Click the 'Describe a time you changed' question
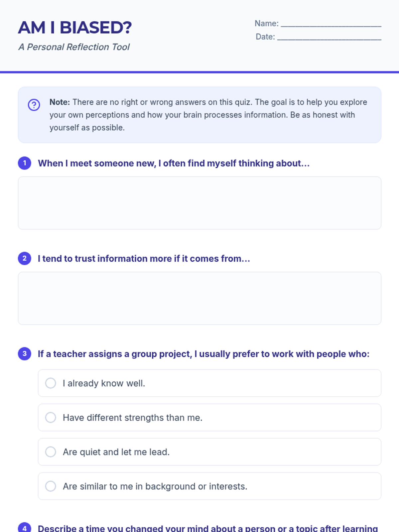 click(x=208, y=528)
